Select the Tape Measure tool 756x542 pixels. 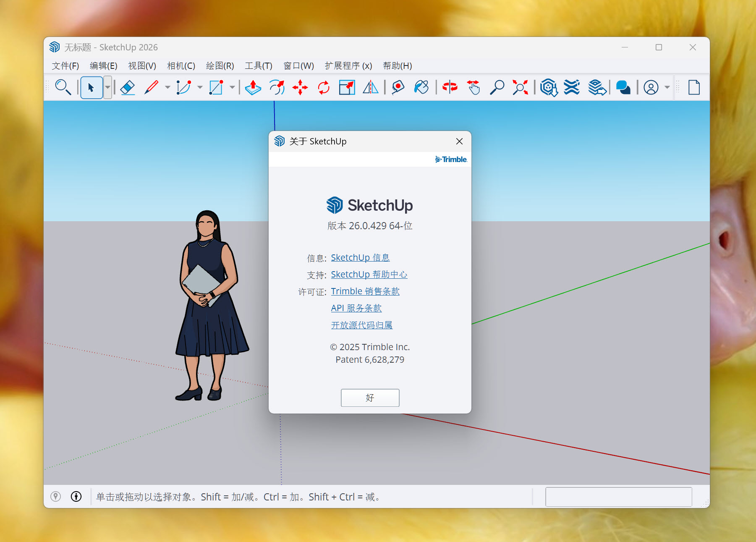[398, 88]
